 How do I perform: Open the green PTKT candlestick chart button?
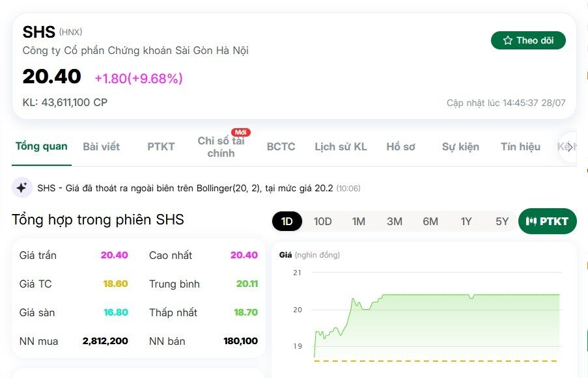click(547, 221)
